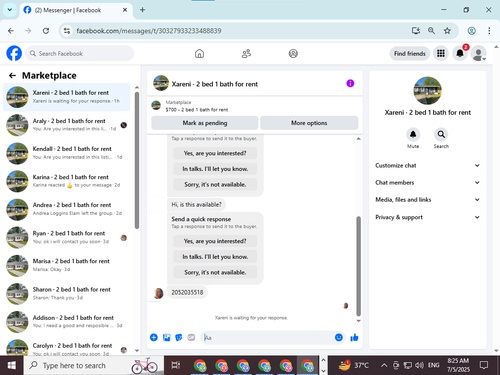
Task: Send last 'Sorry, it's not available.' response
Action: click(215, 272)
